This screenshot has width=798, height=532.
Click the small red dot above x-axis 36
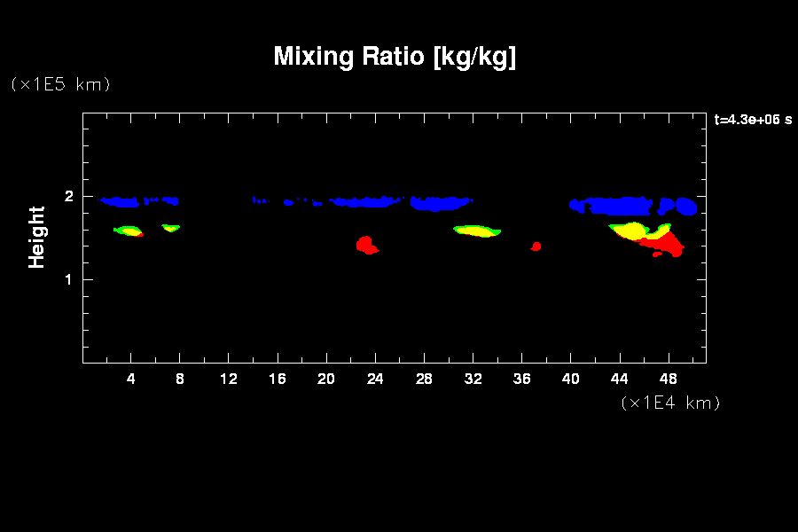(536, 246)
